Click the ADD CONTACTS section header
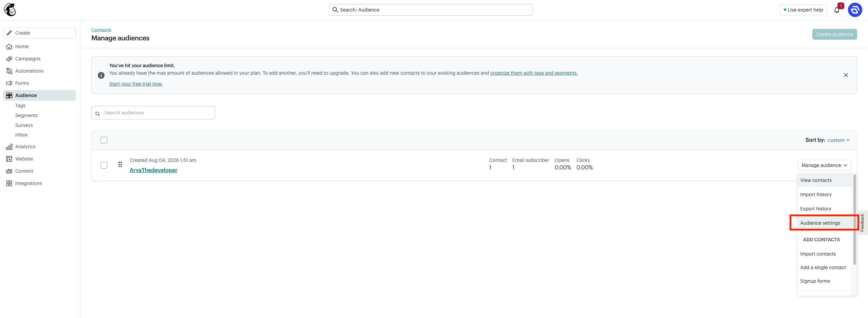Image resolution: width=868 pixels, height=318 pixels. click(821, 240)
